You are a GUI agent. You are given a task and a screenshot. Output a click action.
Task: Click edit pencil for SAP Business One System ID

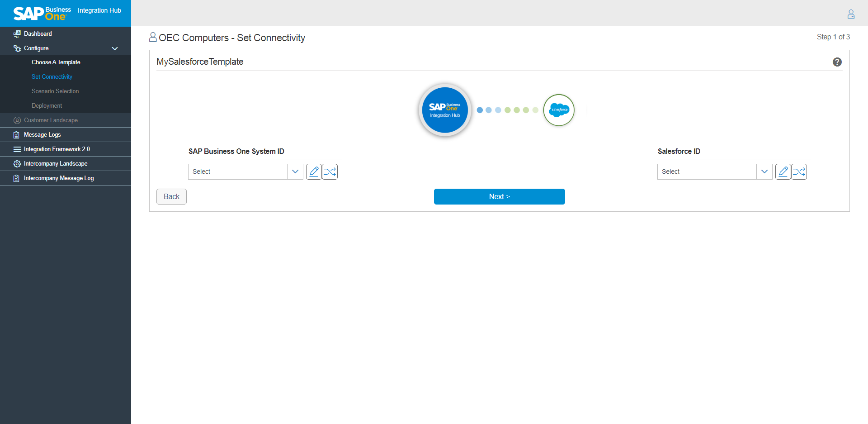pos(314,172)
